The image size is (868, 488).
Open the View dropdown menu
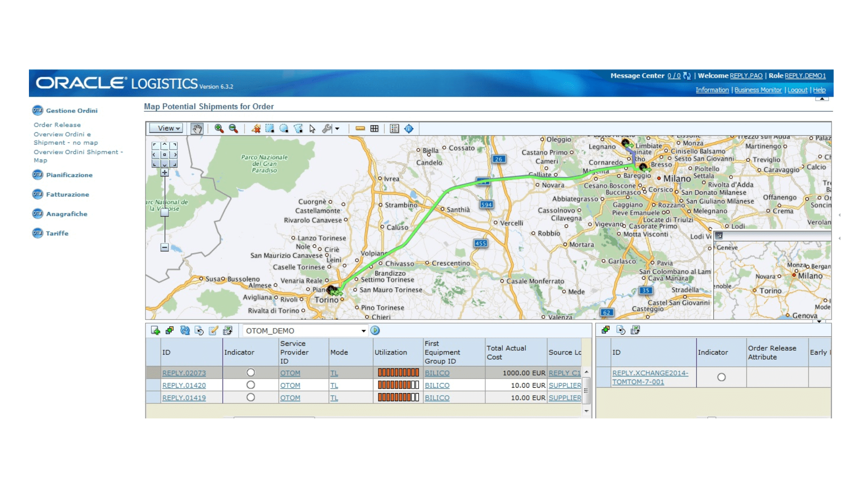point(166,128)
